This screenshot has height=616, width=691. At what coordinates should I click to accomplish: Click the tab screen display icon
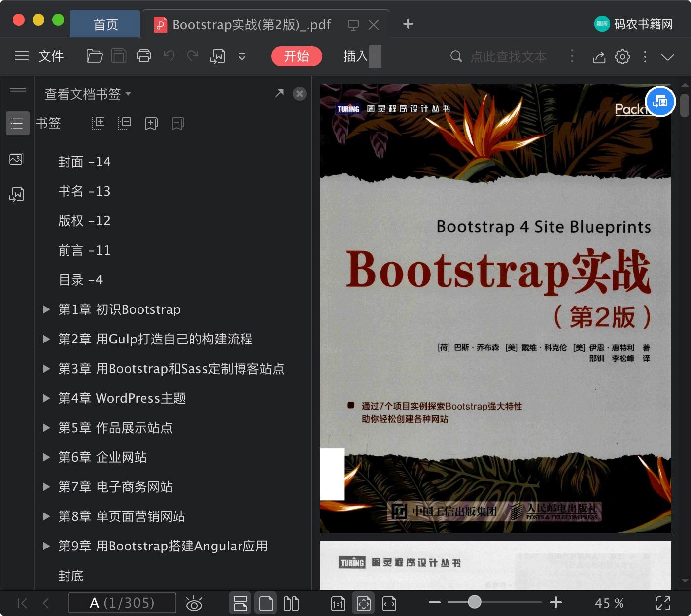(353, 25)
